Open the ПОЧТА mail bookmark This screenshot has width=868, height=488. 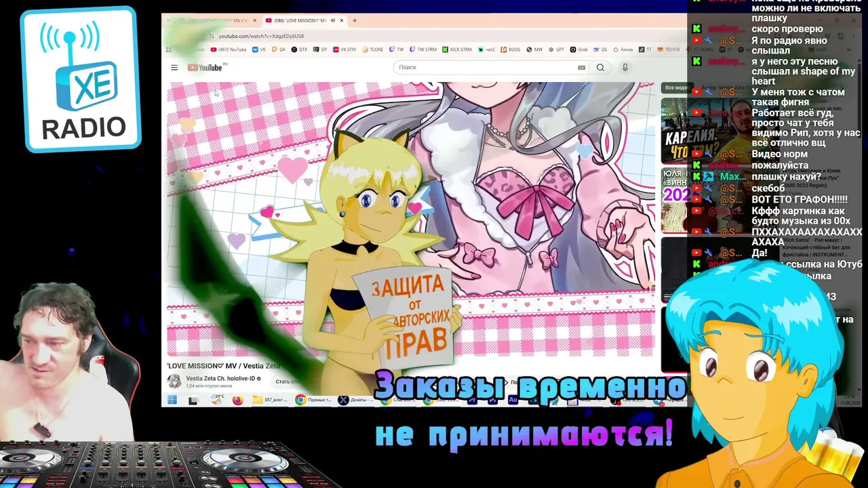pyautogui.click(x=669, y=49)
